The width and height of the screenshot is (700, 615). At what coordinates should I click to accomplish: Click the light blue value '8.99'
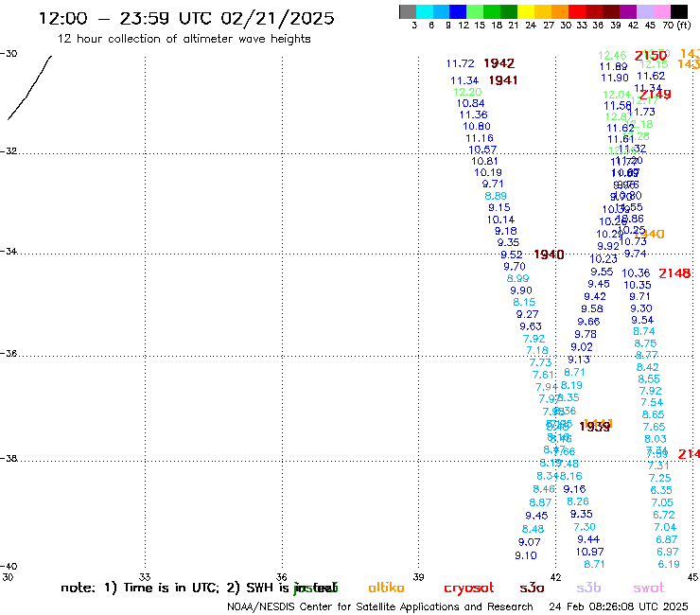tap(517, 279)
